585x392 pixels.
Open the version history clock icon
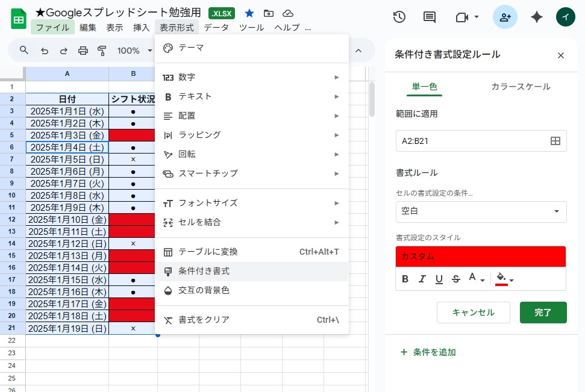coord(399,17)
